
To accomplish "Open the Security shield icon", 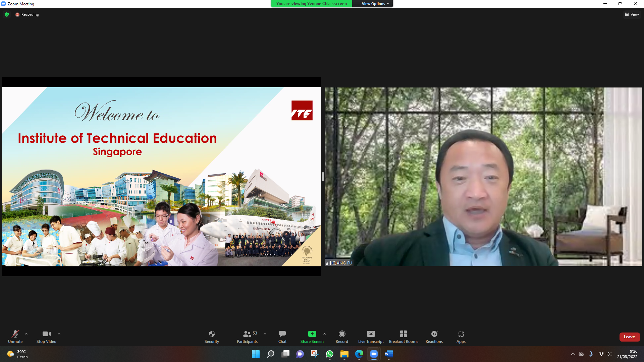I will click(212, 334).
